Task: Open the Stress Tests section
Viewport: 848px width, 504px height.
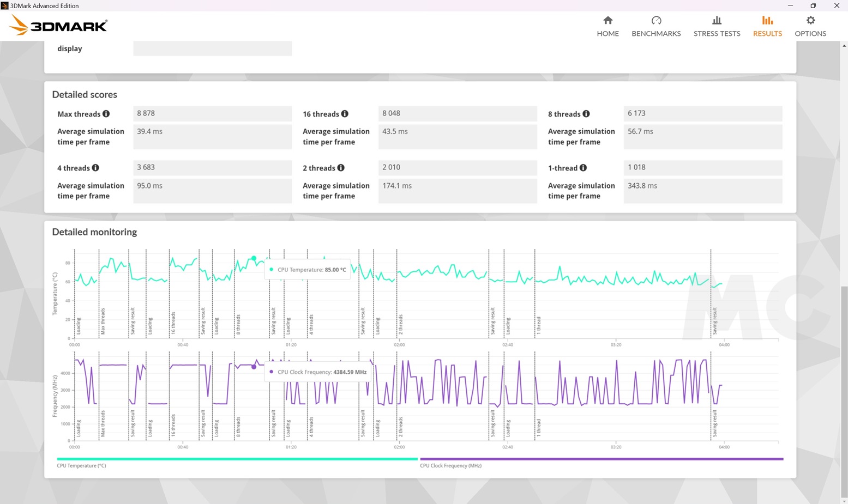Action: tap(717, 26)
